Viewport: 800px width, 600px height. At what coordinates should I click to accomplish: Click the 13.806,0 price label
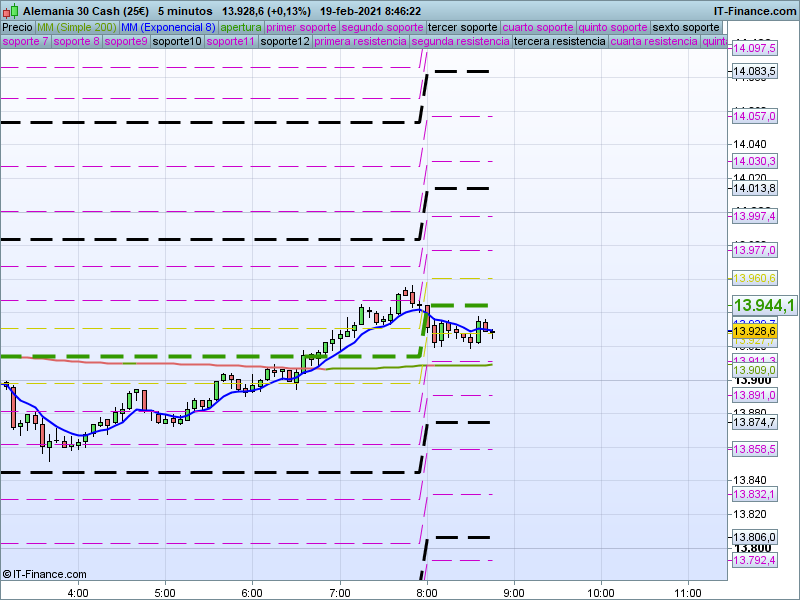click(754, 537)
